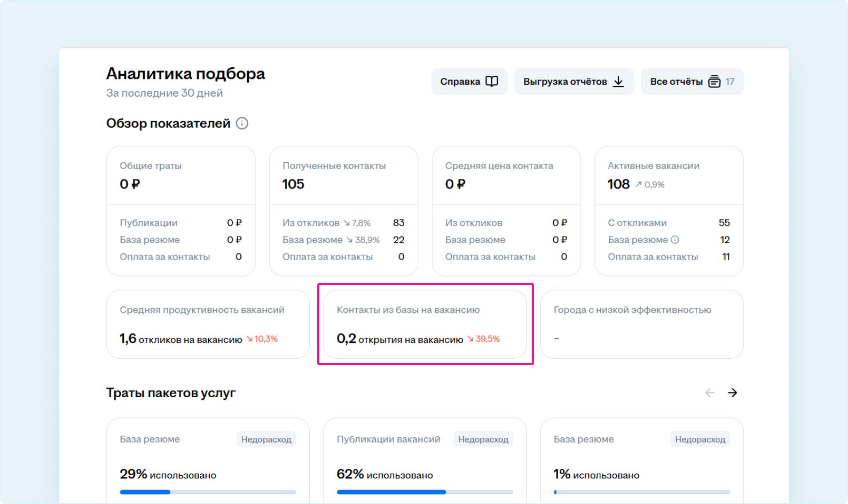The image size is (848, 504).
Task: Open the Общие траты card
Action: coord(180,176)
